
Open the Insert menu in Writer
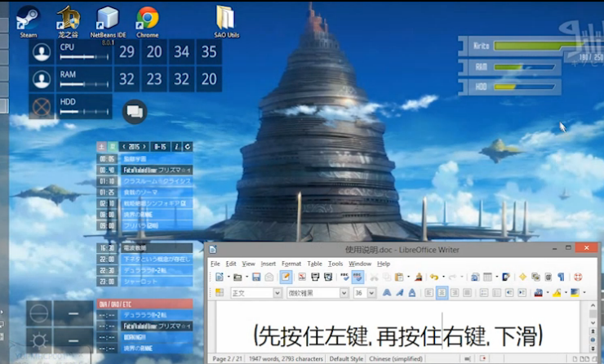(268, 264)
